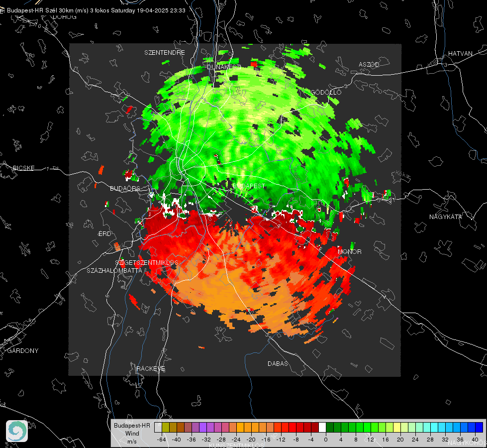This screenshot has height=448, width=487.
Task: Click the SZENTENDRE city label
Action: (x=164, y=53)
